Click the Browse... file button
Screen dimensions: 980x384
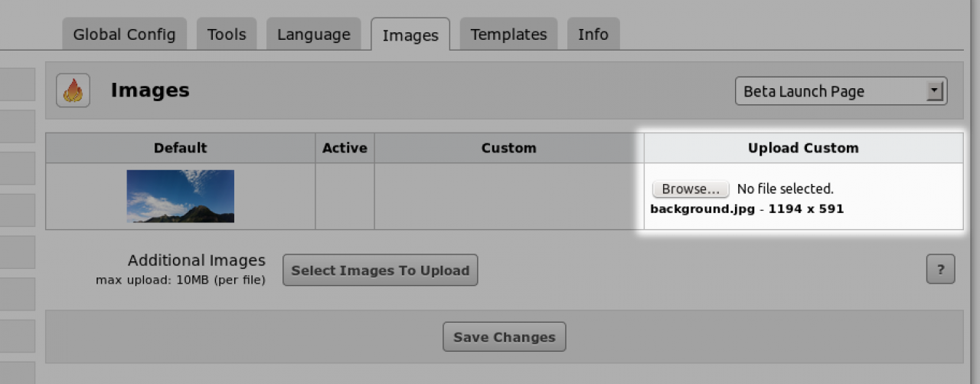click(691, 189)
